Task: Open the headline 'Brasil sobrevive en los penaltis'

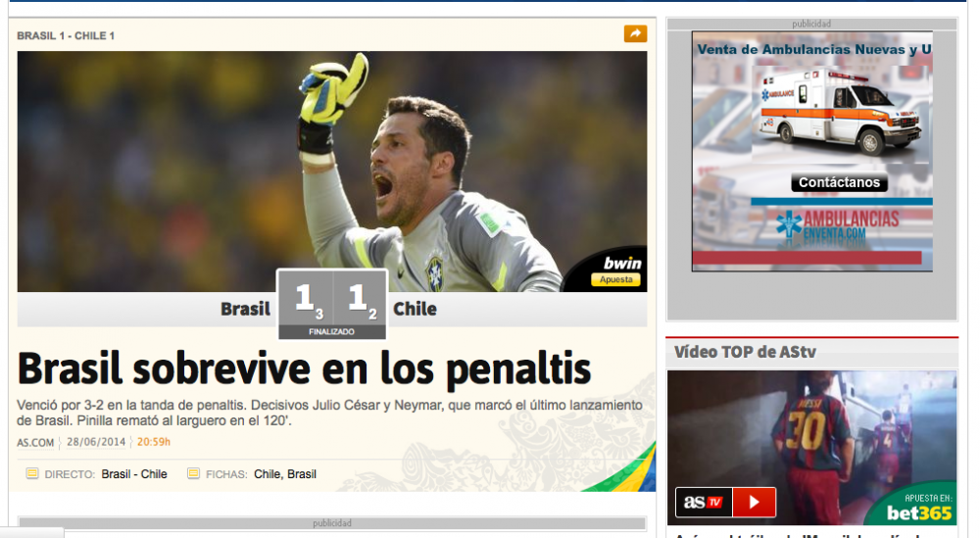Action: pos(304,369)
